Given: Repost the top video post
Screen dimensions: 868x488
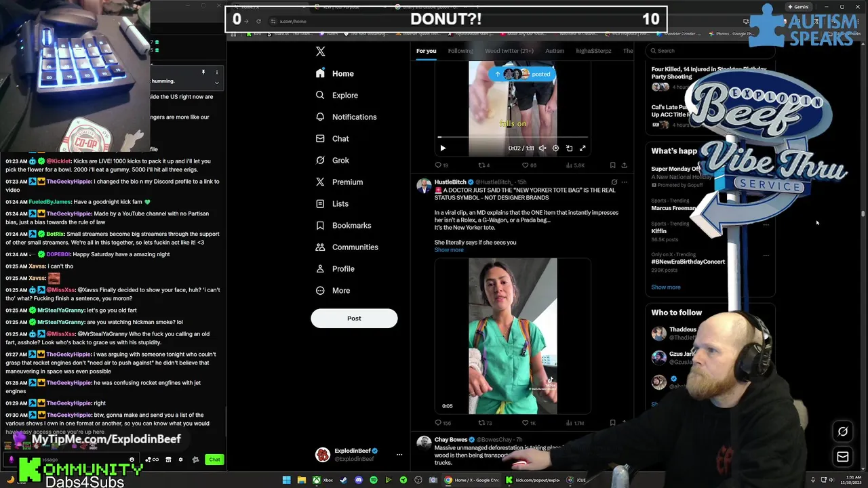Looking at the screenshot, I should [484, 165].
